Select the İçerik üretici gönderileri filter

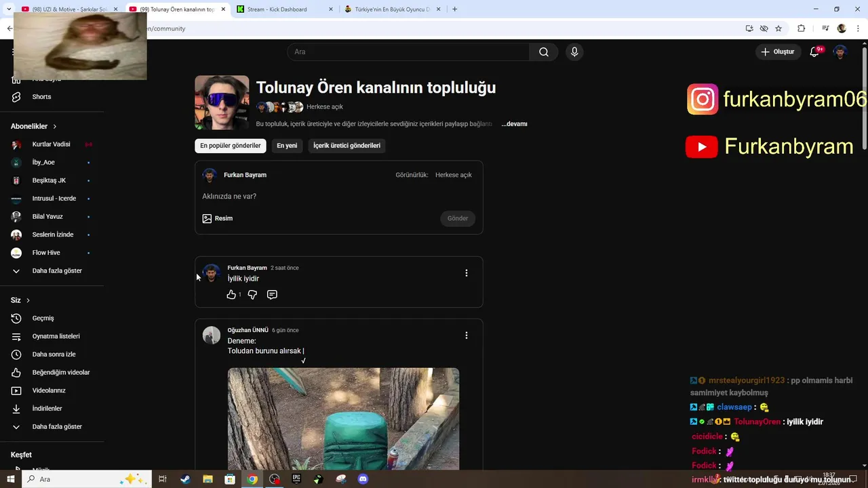click(x=347, y=146)
